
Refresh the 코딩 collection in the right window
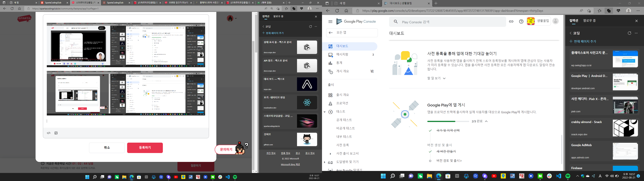click(x=630, y=33)
